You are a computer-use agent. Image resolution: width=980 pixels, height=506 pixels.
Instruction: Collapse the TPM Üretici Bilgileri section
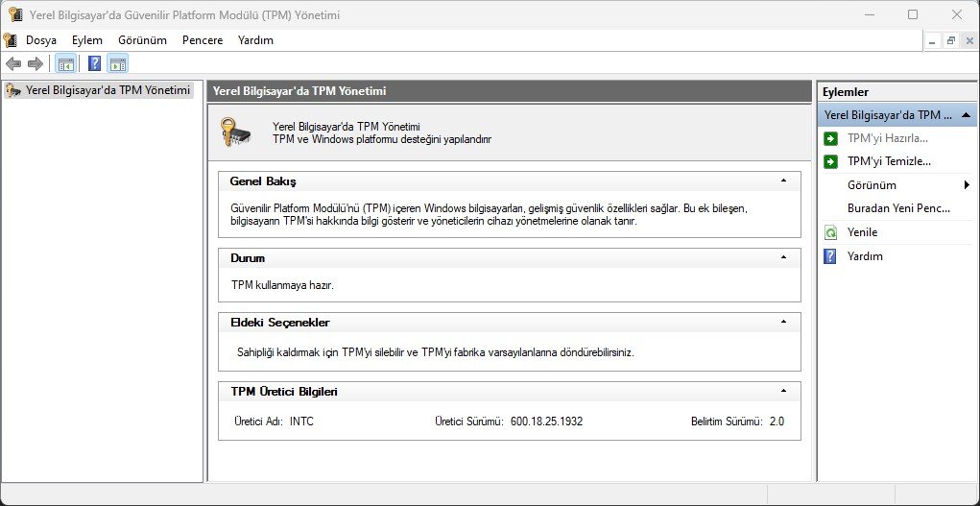[783, 392]
